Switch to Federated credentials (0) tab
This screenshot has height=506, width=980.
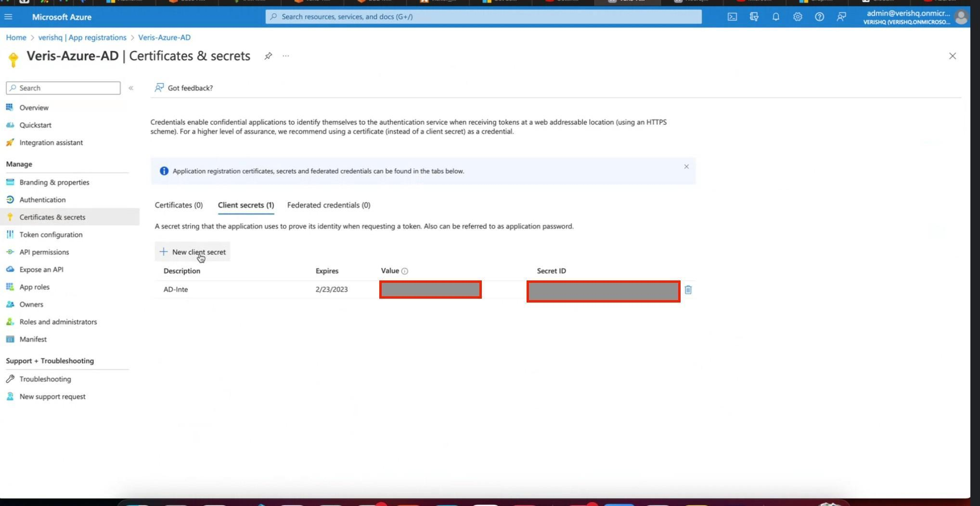[328, 205]
